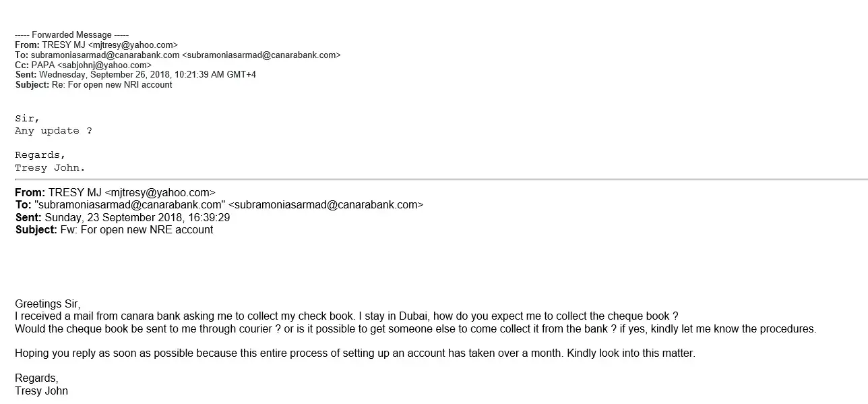Image resolution: width=868 pixels, height=404 pixels.
Task: Click the 'Tresy John.' signature with a period
Action: click(50, 168)
